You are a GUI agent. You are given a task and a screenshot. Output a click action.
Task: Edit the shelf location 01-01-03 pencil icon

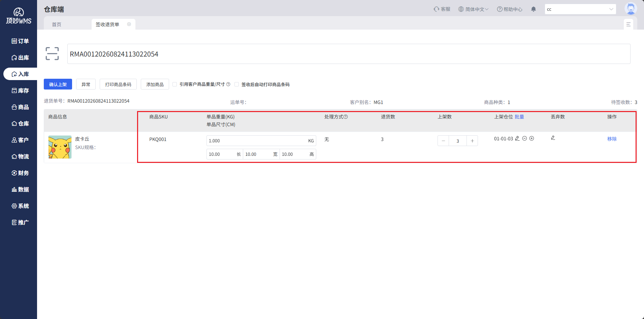517,138
